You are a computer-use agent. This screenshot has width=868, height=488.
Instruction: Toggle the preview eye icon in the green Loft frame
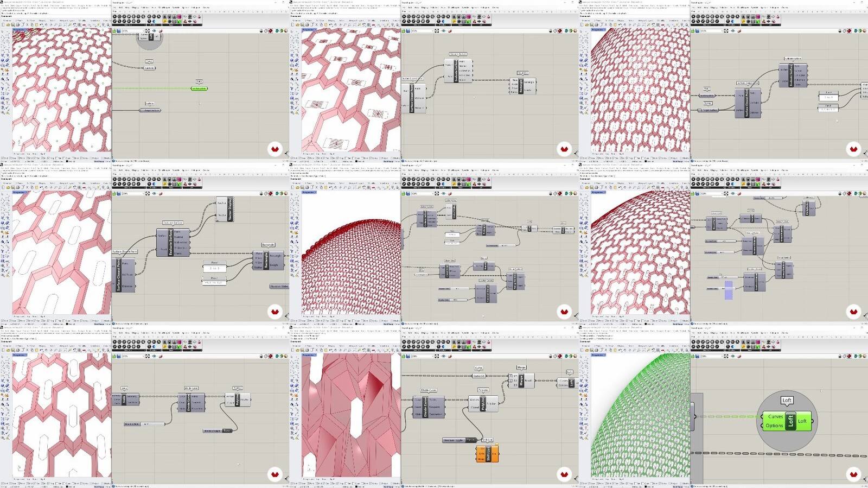click(x=733, y=357)
